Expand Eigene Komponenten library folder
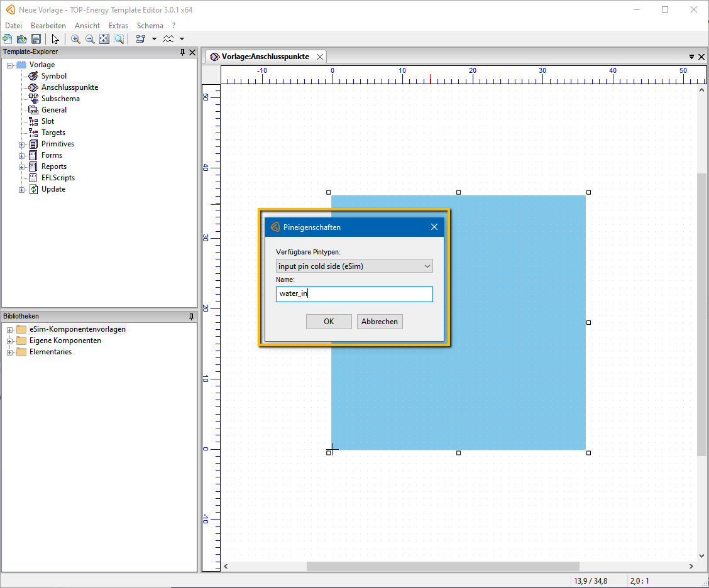Viewport: 709px width, 588px height. [x=9, y=341]
